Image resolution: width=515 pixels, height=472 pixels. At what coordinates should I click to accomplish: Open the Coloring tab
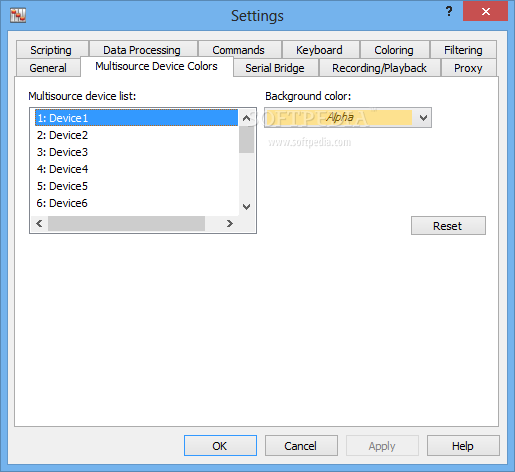[x=394, y=50]
